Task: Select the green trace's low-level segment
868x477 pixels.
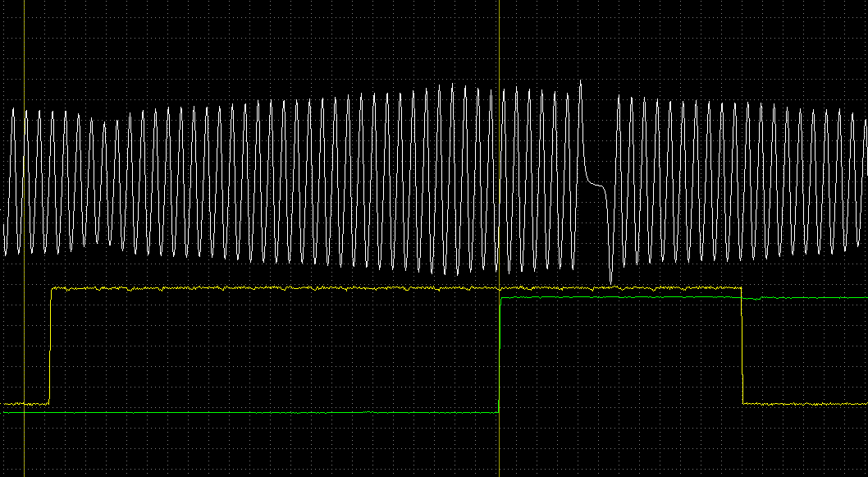Action: pyautogui.click(x=246, y=412)
